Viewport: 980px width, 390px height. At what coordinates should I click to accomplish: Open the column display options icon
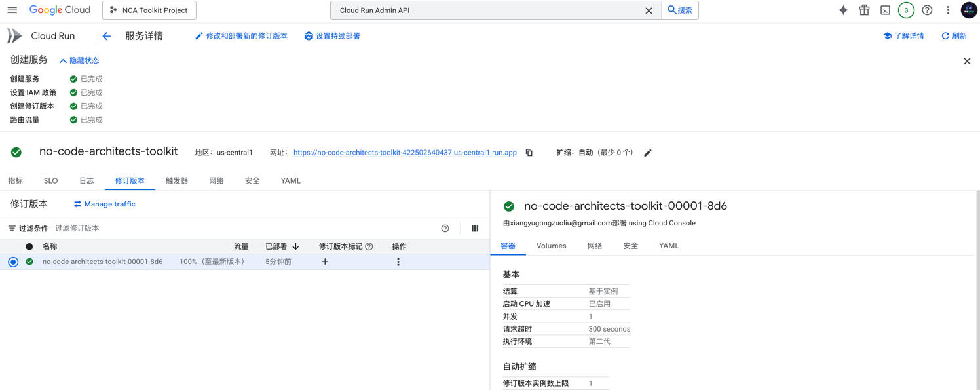point(474,228)
